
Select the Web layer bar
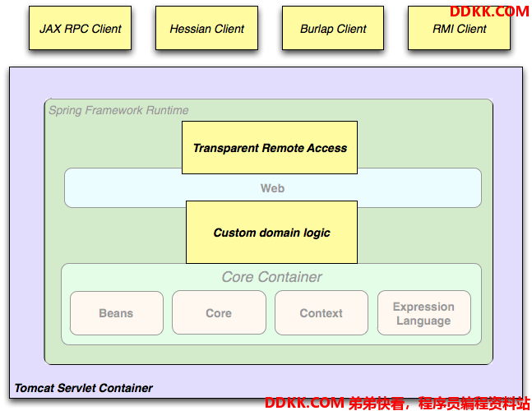(273, 188)
